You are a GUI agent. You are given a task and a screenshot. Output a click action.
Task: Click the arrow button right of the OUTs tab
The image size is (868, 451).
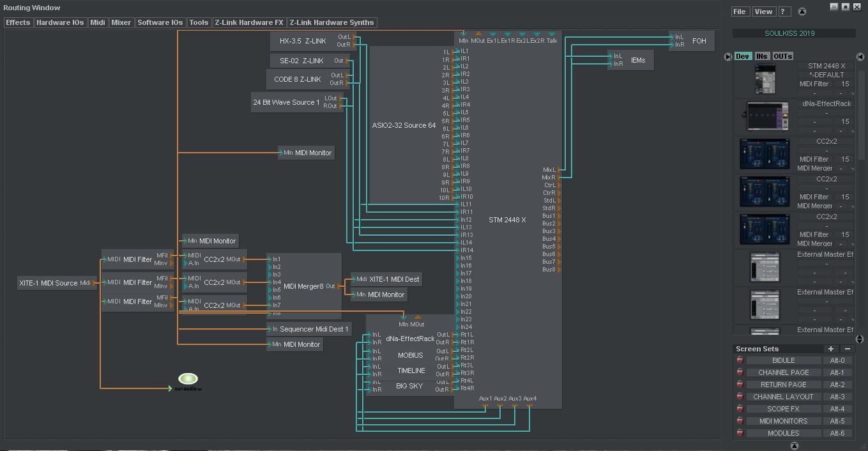pyautogui.click(x=860, y=56)
